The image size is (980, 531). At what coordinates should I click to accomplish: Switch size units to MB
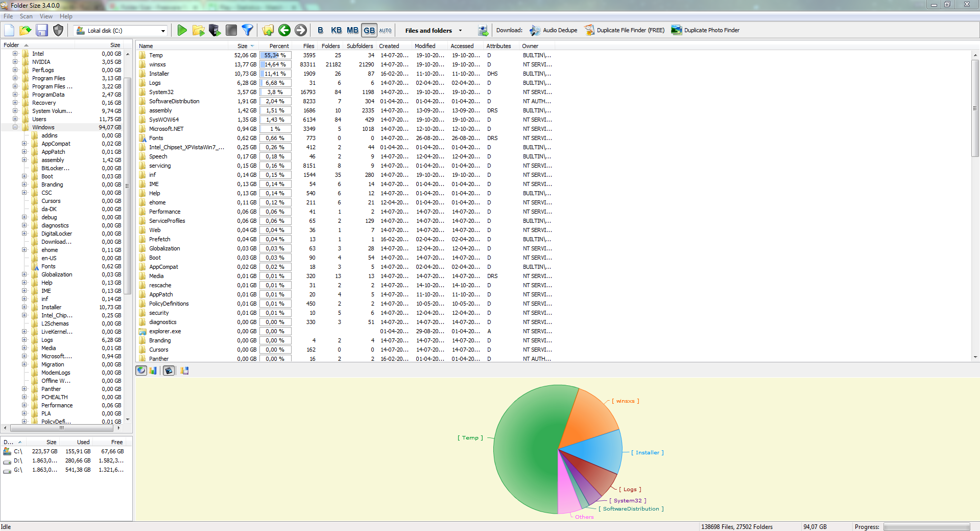pyautogui.click(x=352, y=30)
